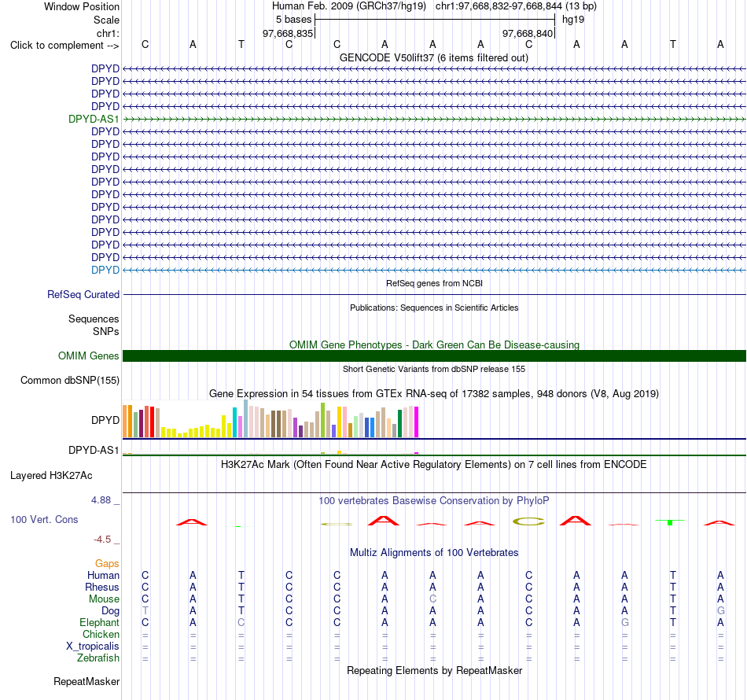Viewport: 747px width, 700px height.
Task: Open the 'OMIM Gene Phenotypes' track title
Action: (x=434, y=344)
